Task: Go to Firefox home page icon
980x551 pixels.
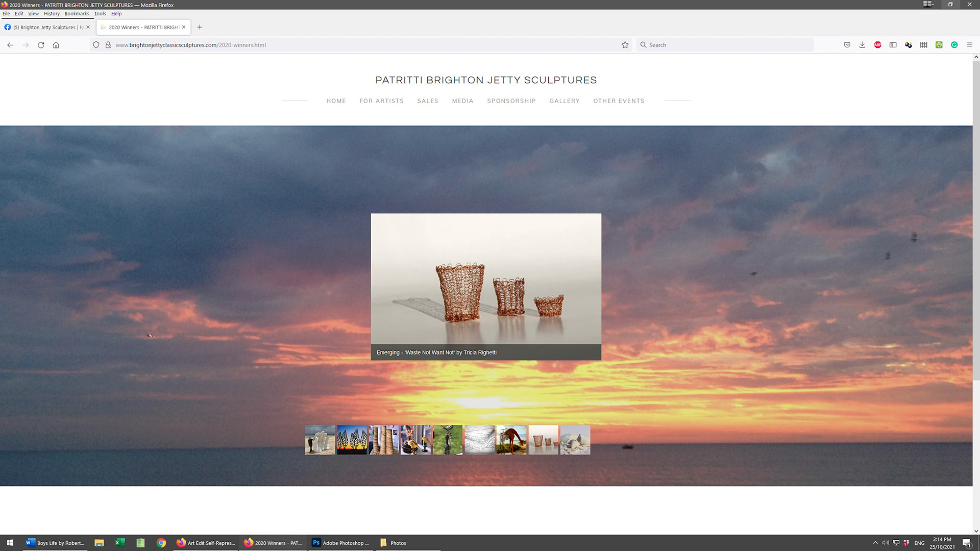Action: tap(56, 45)
